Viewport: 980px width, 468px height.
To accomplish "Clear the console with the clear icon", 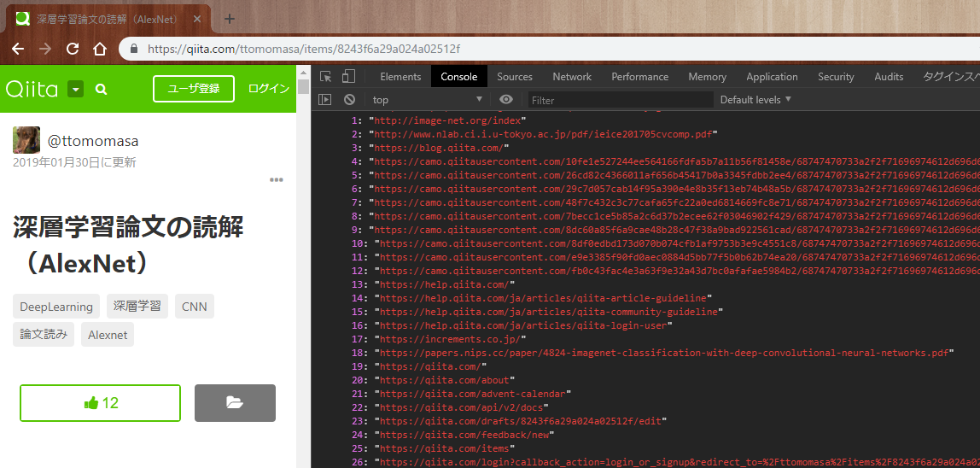I will point(349,100).
